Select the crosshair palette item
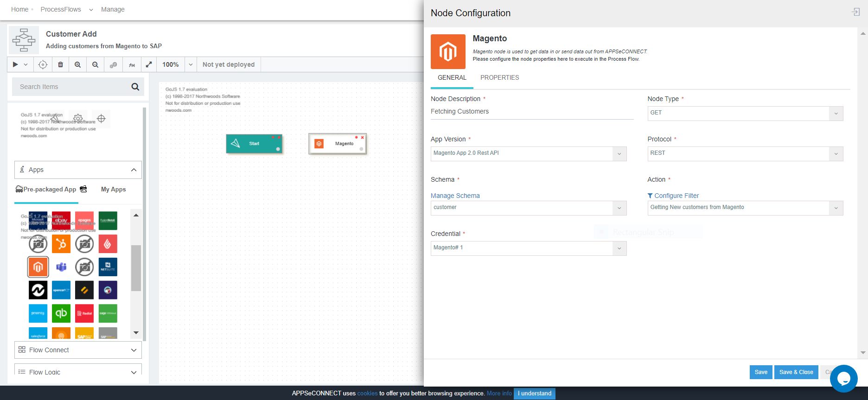This screenshot has width=868, height=400. tap(101, 119)
